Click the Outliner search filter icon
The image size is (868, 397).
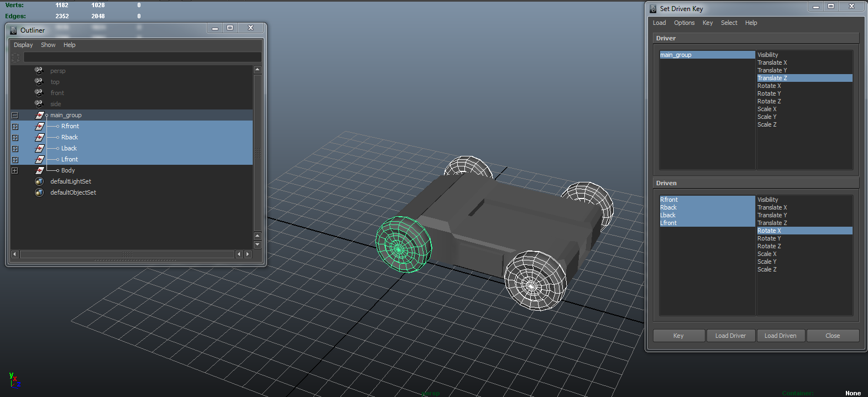click(15, 57)
